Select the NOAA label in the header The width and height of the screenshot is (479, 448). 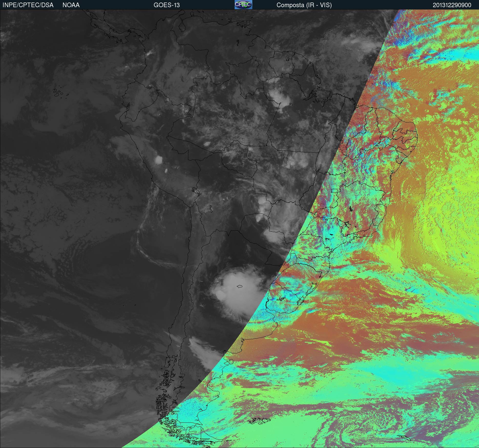click(71, 5)
